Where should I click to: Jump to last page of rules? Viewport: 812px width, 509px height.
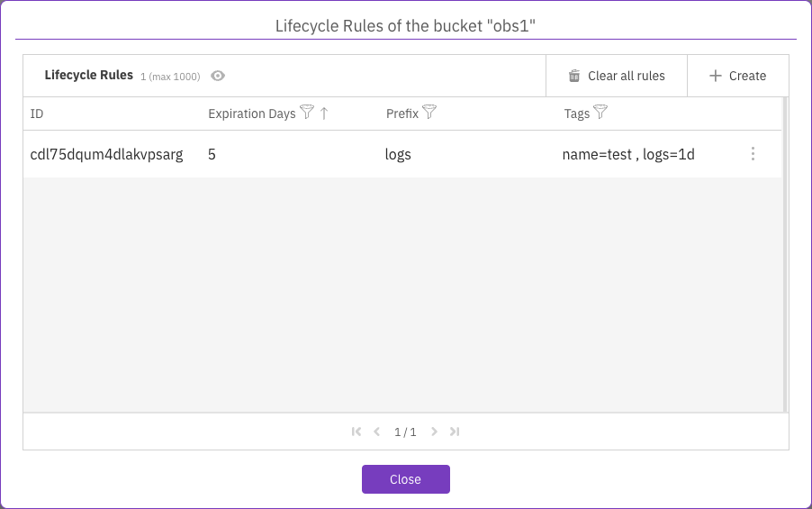point(455,432)
